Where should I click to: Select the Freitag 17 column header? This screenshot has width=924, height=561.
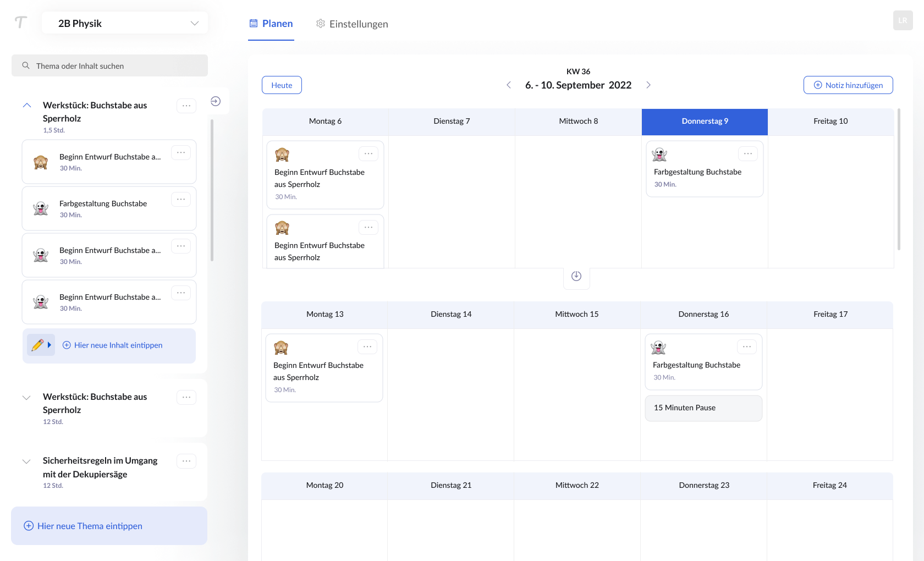831,315
